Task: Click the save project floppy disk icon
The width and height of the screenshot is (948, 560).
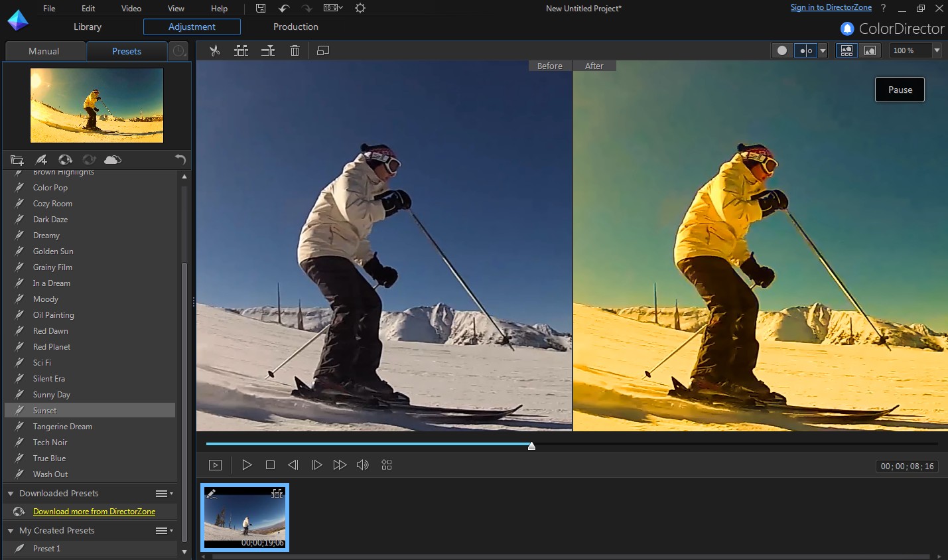Action: [261, 9]
